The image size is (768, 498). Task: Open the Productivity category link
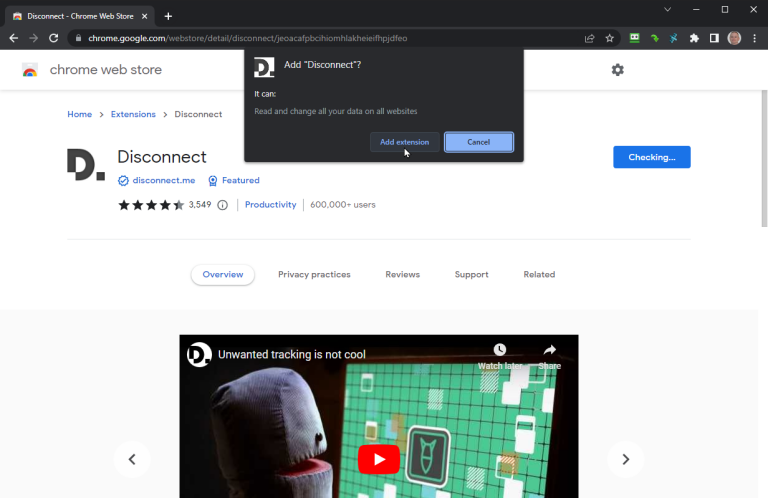pyautogui.click(x=270, y=205)
